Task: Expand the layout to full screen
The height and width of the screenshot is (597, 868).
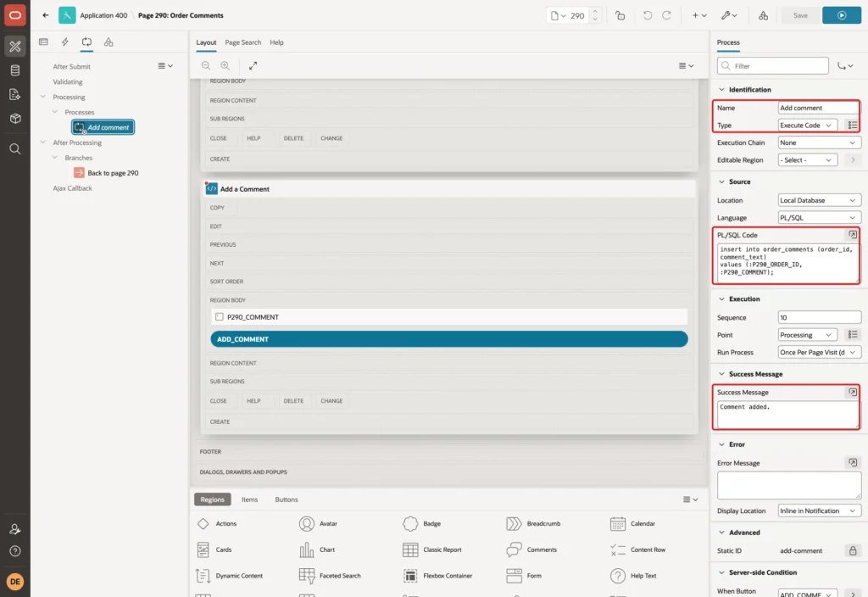Action: coord(253,65)
